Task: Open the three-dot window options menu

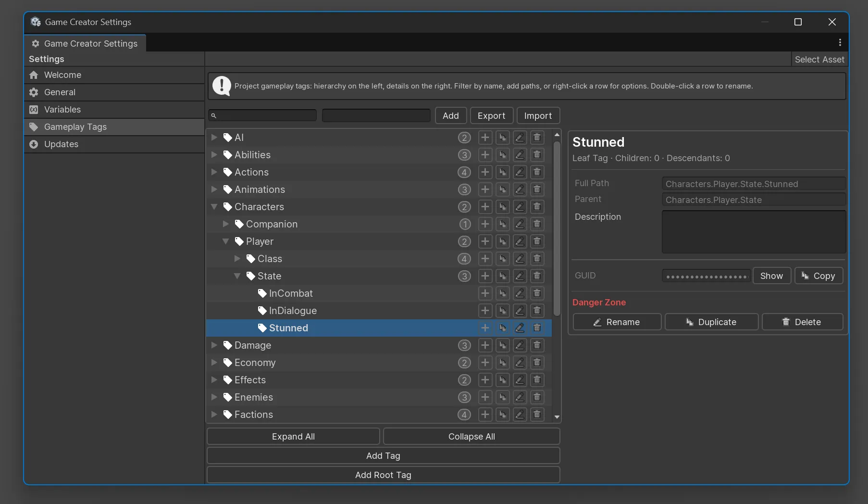Action: tap(840, 42)
